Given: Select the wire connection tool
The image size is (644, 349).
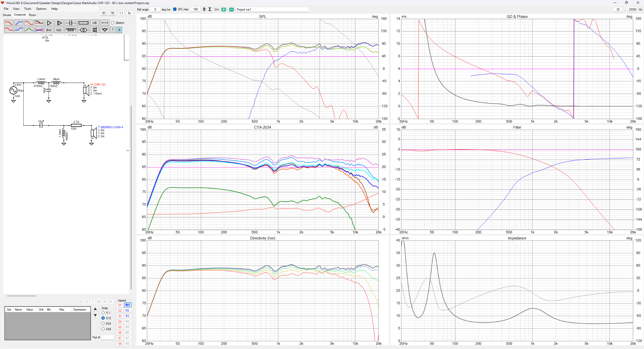Looking at the screenshot, I should pos(105,23).
